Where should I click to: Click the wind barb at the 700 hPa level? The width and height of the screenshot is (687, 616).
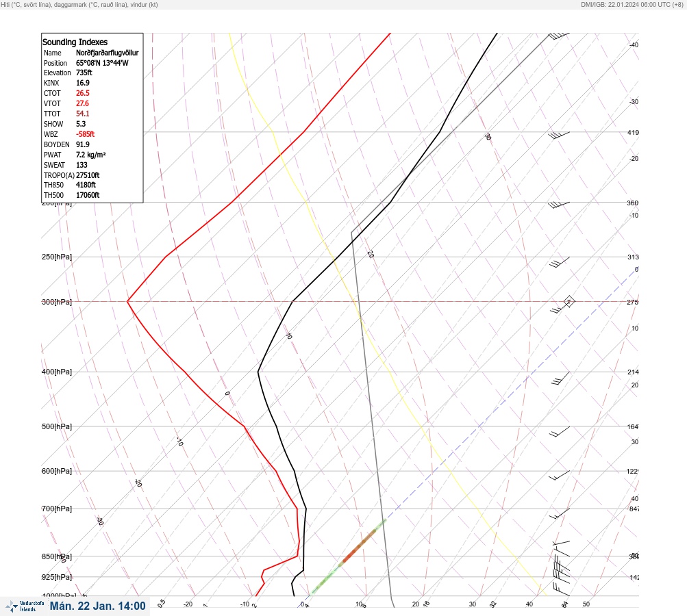pos(560,513)
